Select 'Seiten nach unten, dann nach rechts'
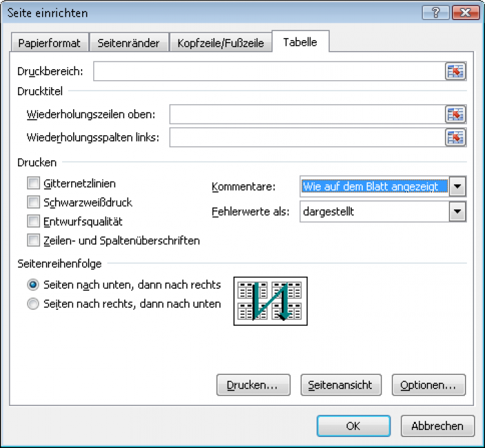This screenshot has height=448, width=485. pyautogui.click(x=34, y=284)
